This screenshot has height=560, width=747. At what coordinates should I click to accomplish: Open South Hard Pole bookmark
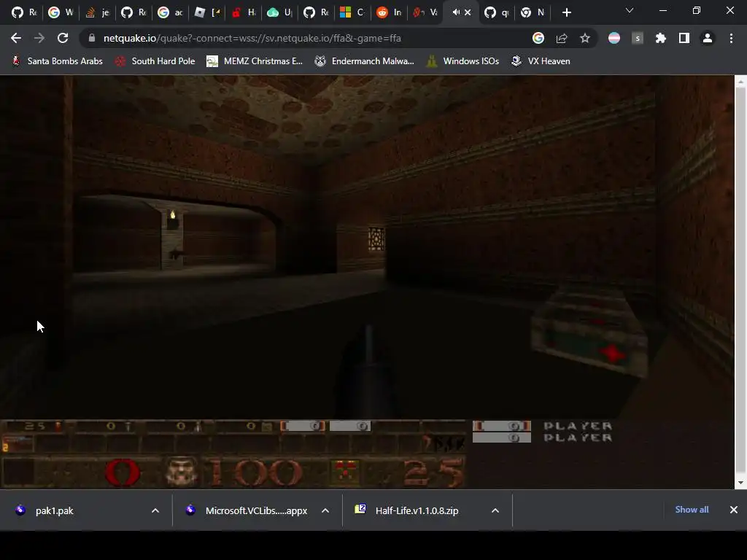pos(155,61)
